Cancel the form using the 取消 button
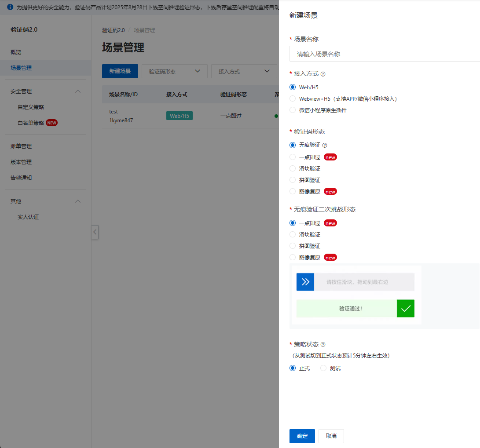 click(x=331, y=436)
